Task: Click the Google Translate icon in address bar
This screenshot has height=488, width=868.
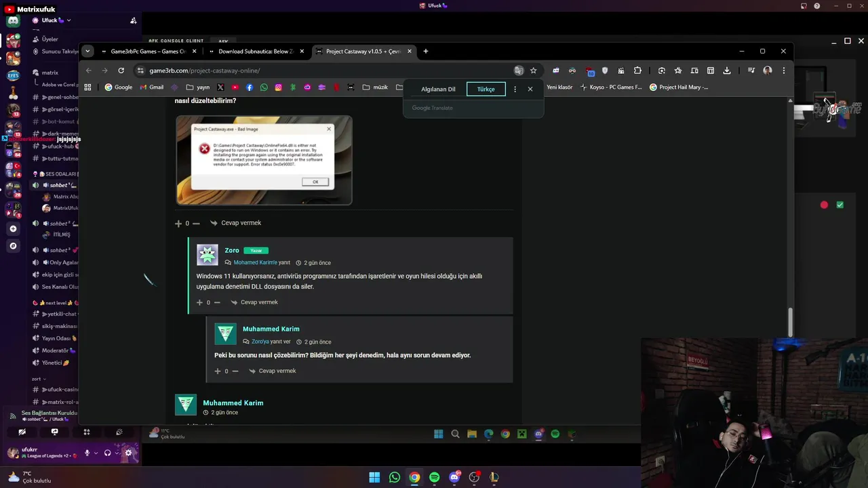Action: [x=519, y=70]
